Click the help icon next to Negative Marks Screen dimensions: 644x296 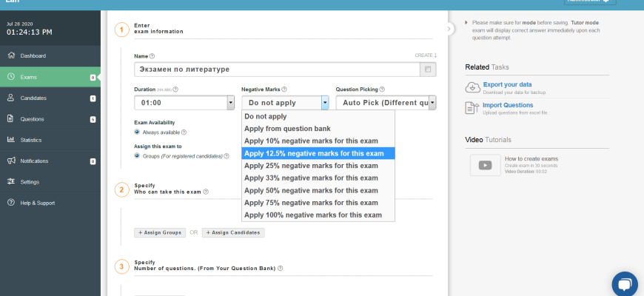(x=284, y=89)
